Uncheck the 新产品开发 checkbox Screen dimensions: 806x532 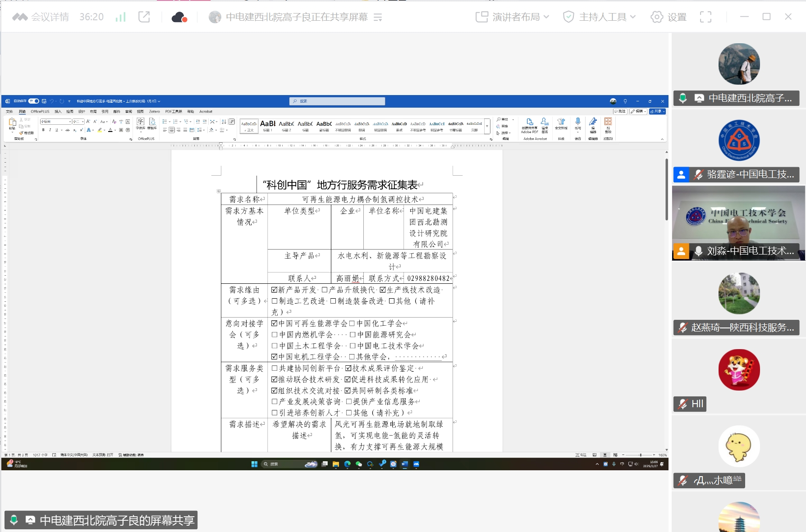pos(274,290)
